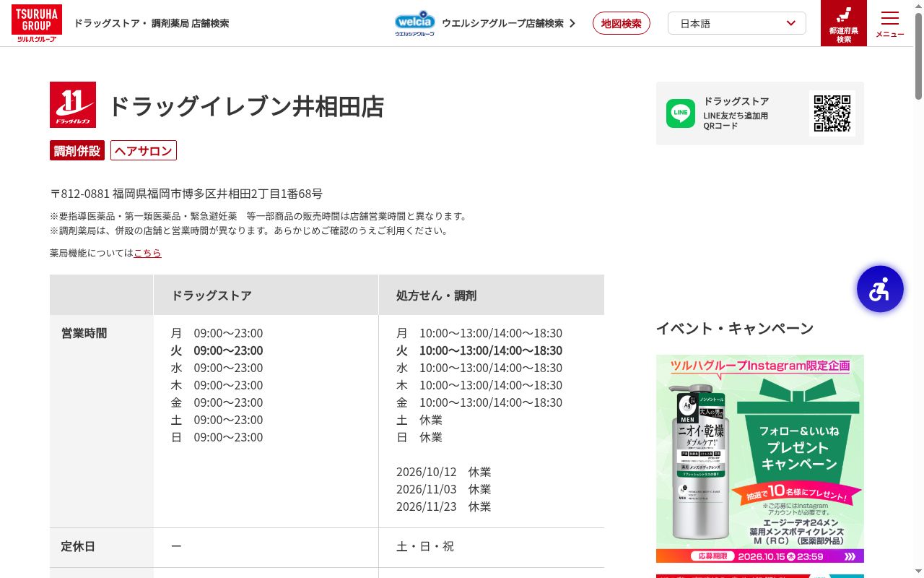Click 土 休業 in dispensing hours
This screenshot has height=578, width=924.
tap(419, 420)
